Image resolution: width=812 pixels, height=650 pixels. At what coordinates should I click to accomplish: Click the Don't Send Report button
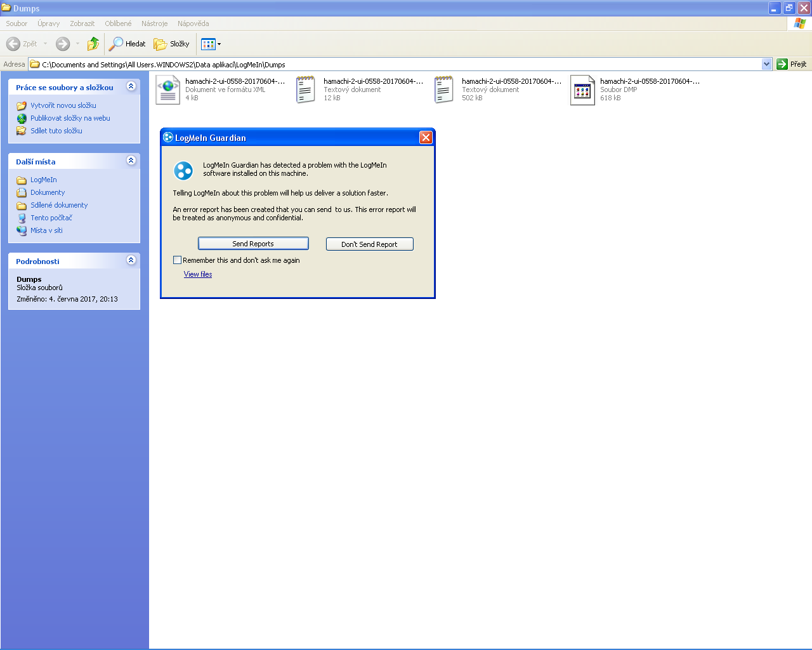pyautogui.click(x=369, y=244)
